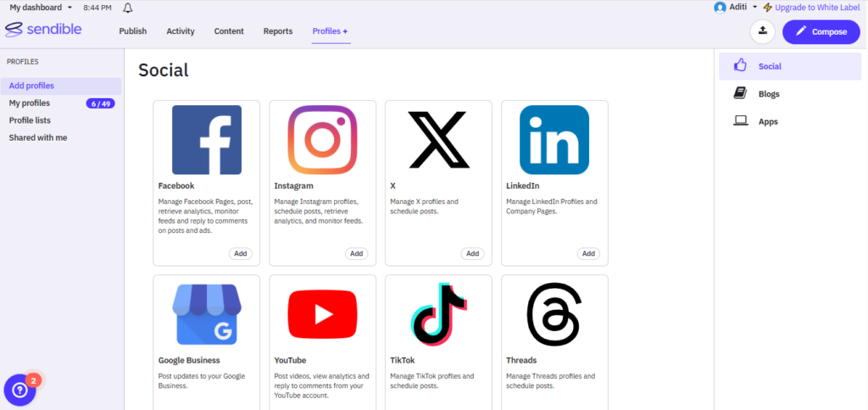Click the Compose button
Screen dimensions: 868x410
tap(821, 31)
